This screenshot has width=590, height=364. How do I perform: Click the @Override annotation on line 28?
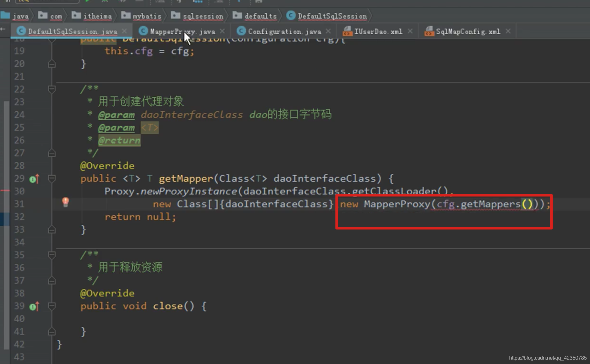click(107, 166)
